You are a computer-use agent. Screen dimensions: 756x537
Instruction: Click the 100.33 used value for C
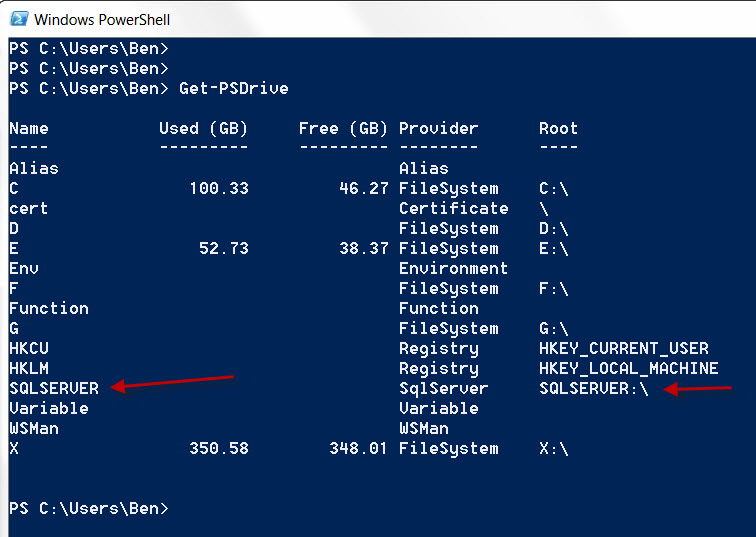click(x=218, y=188)
